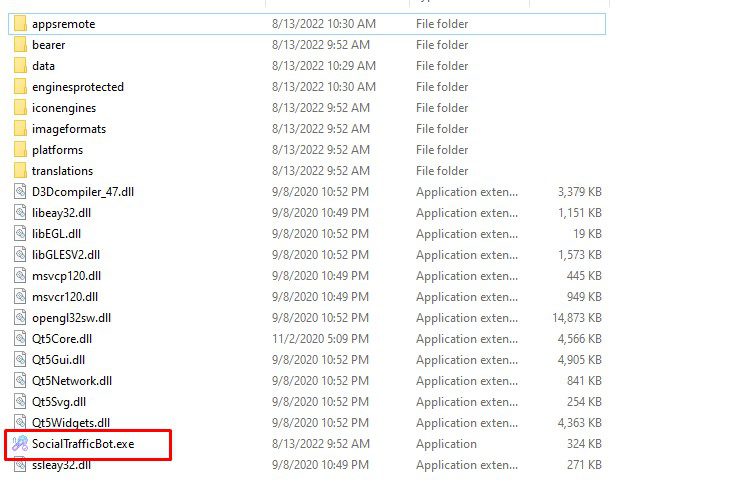Select the 1,573 KB size value

tap(580, 255)
